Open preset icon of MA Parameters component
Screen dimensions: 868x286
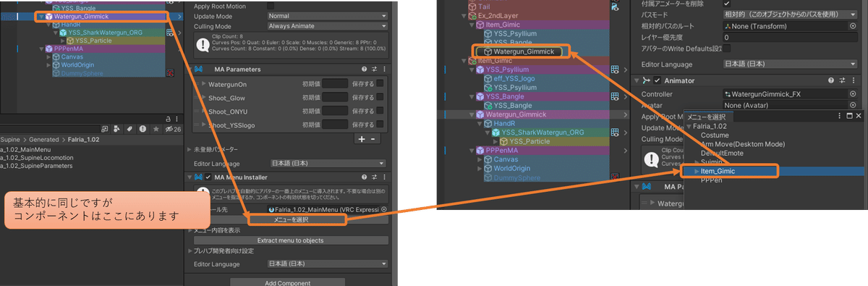(x=374, y=70)
